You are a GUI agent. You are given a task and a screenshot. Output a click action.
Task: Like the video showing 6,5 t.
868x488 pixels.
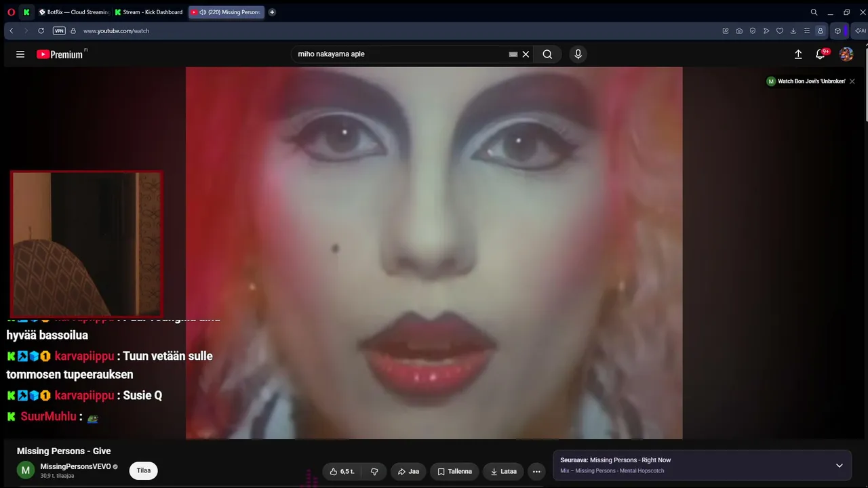tap(342, 472)
